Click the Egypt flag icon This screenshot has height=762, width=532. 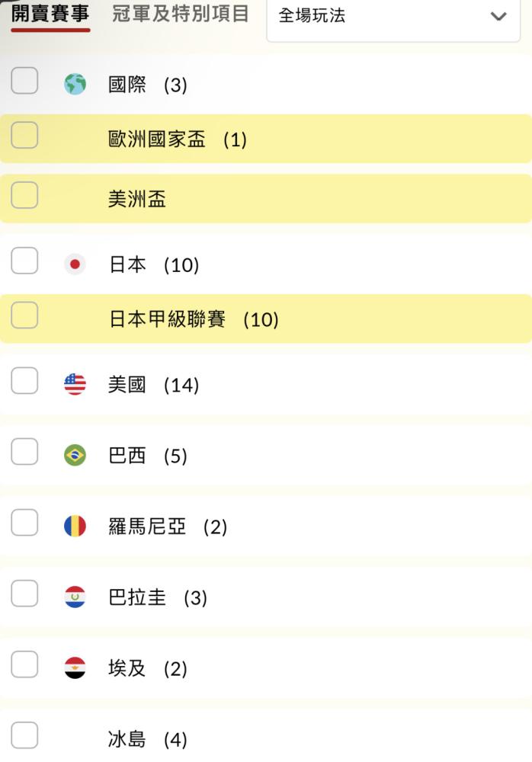pyautogui.click(x=75, y=668)
